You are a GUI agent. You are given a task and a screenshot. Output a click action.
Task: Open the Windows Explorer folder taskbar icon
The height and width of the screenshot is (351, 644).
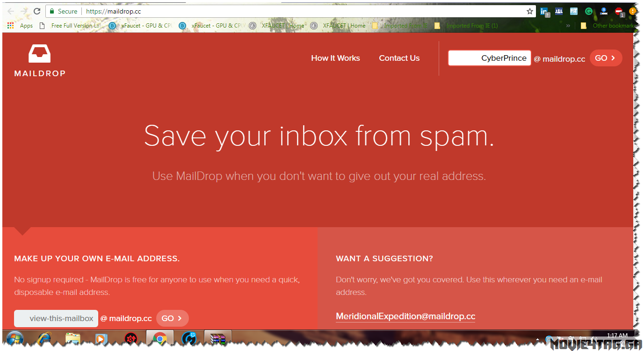72,338
